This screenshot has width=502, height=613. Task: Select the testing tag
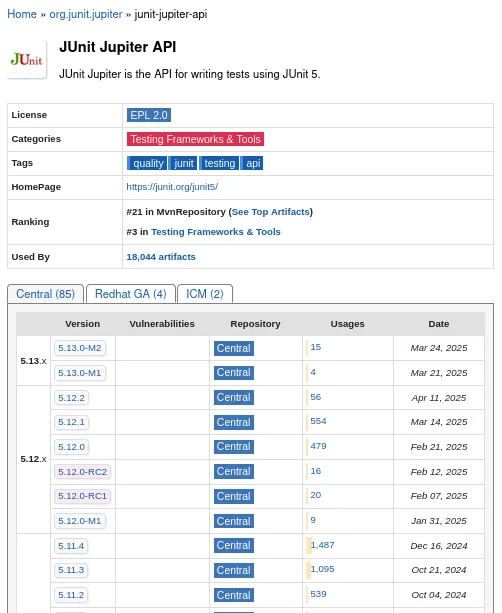(219, 163)
